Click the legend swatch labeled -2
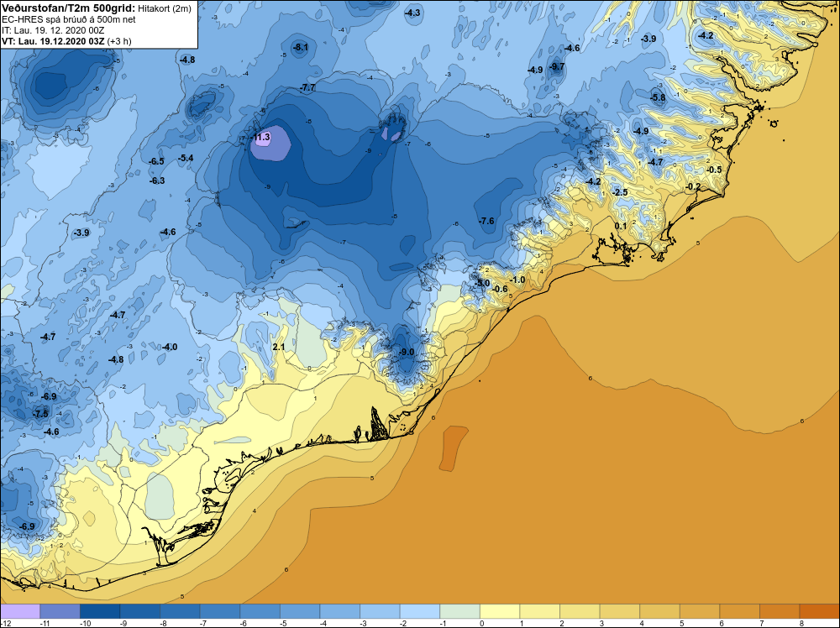The height and width of the screenshot is (628, 840). (x=420, y=611)
